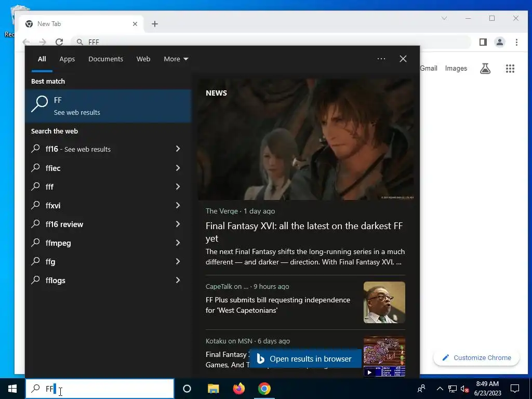Image resolution: width=532 pixels, height=399 pixels.
Task: Click the Cortana circle icon in taskbar
Action: coord(187,389)
